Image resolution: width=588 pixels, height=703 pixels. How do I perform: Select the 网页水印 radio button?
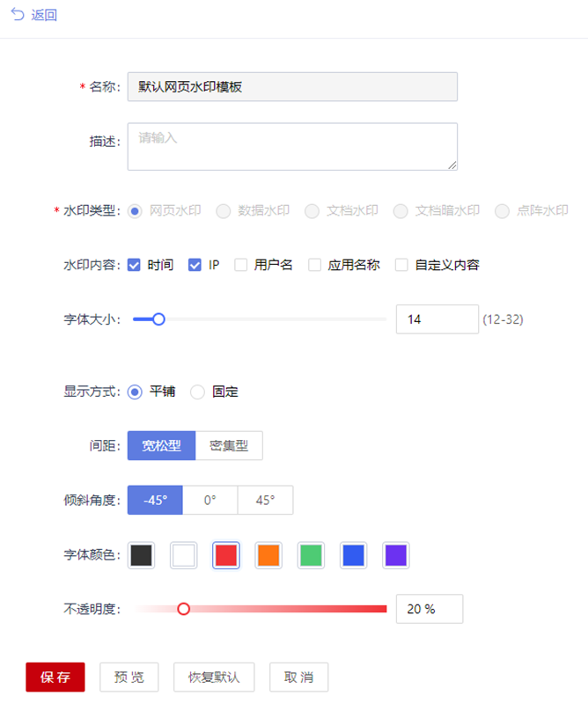pos(135,210)
